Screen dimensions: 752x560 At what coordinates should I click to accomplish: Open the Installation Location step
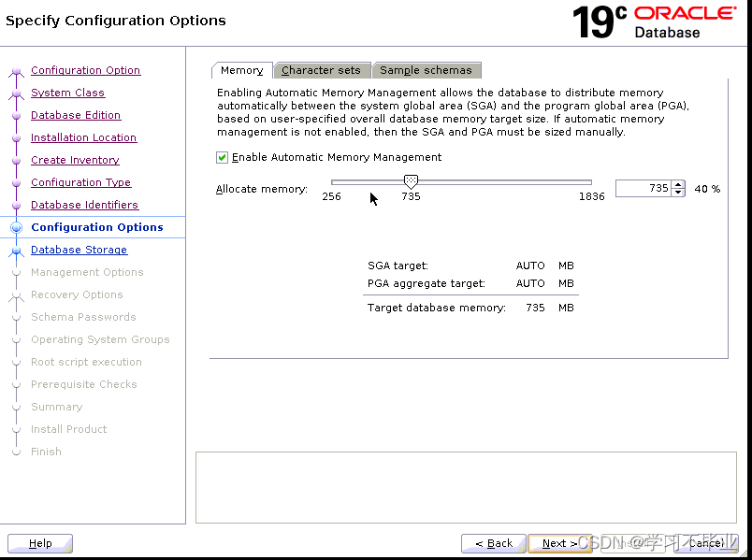pos(83,136)
